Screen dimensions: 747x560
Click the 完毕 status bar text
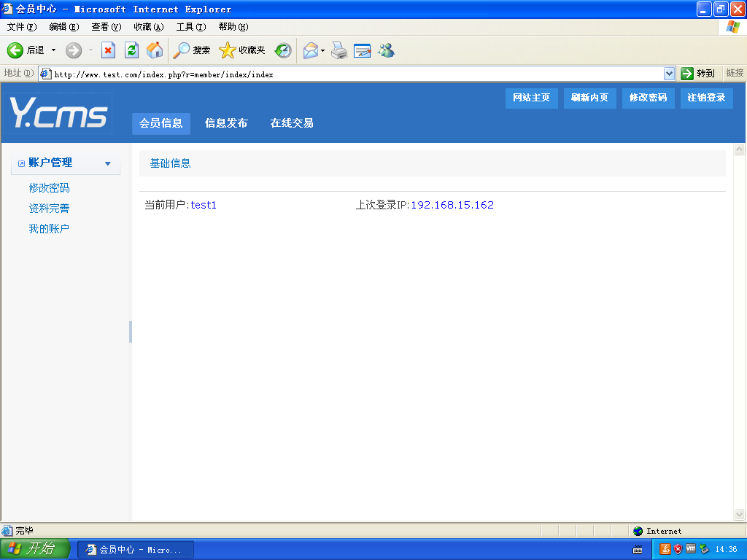click(x=24, y=531)
